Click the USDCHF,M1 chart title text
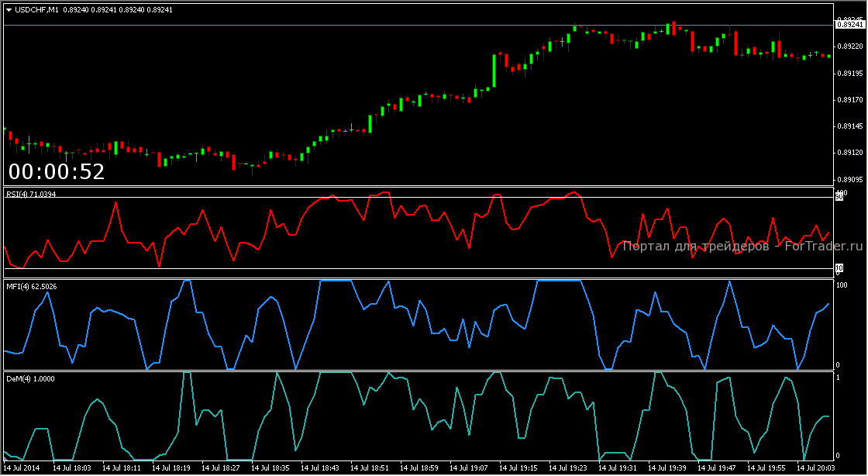 coord(36,10)
